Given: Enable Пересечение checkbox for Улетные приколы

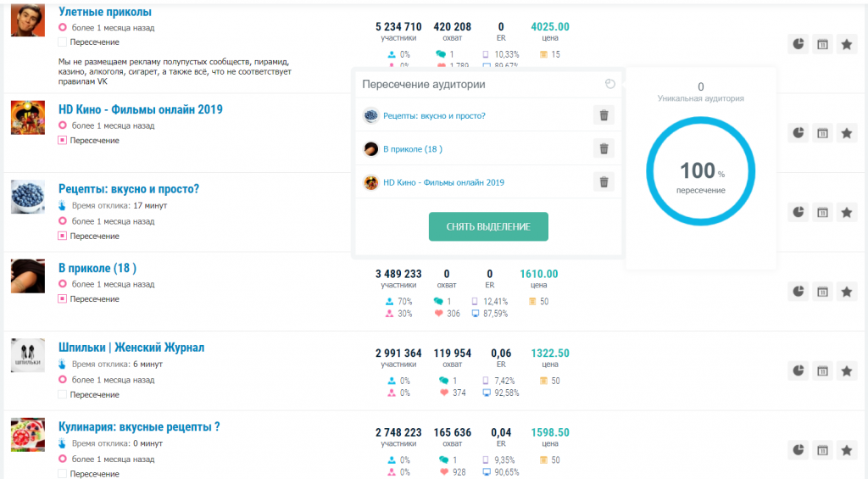Looking at the screenshot, I should coord(62,42).
